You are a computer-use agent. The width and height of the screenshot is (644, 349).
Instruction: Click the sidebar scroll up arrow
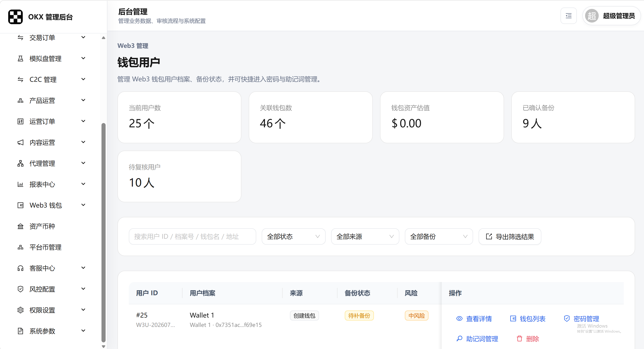pos(104,38)
